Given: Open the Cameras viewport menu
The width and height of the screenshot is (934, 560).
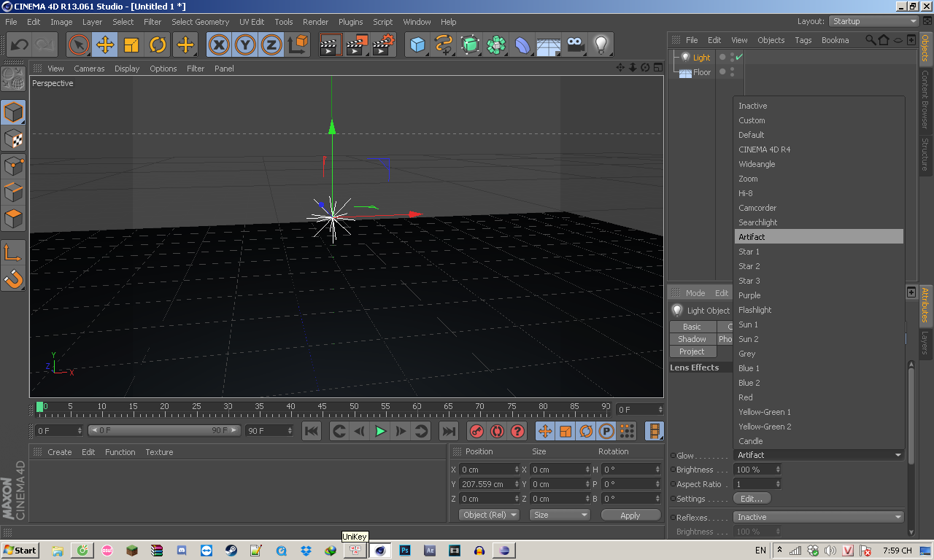Looking at the screenshot, I should [89, 69].
